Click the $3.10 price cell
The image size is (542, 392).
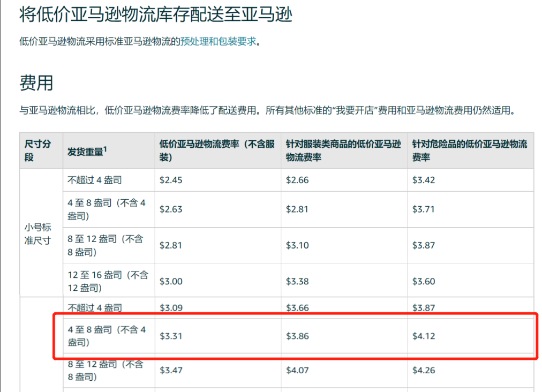(344, 245)
